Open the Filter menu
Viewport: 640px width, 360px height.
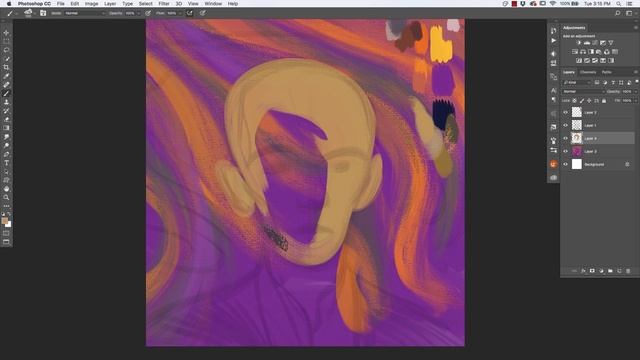tap(164, 4)
